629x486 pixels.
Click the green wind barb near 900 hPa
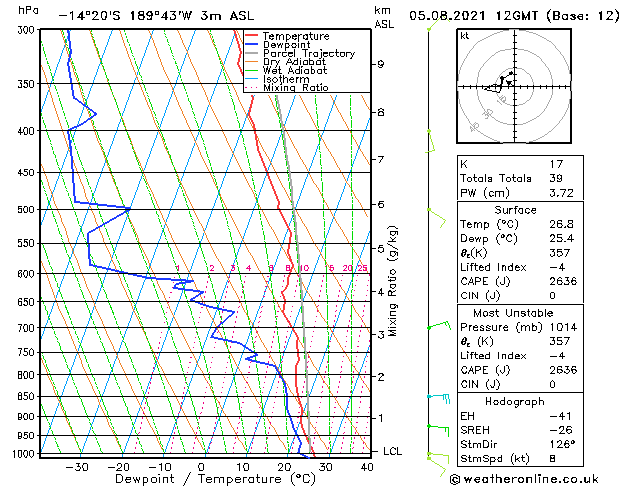438,430
